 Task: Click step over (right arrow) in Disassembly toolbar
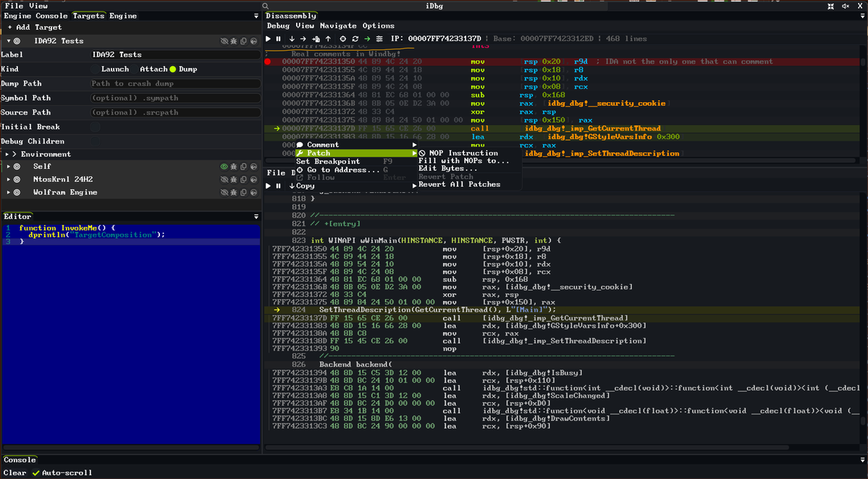(303, 39)
